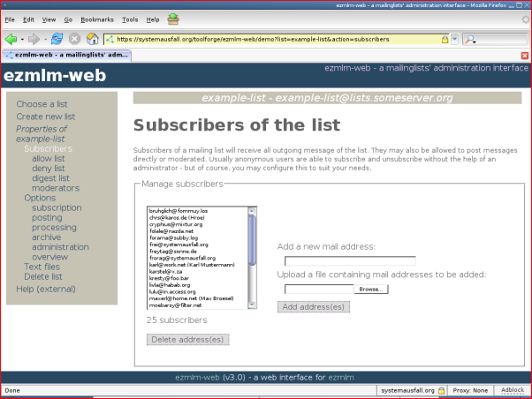
Task: Open the overview options page
Action: click(49, 257)
